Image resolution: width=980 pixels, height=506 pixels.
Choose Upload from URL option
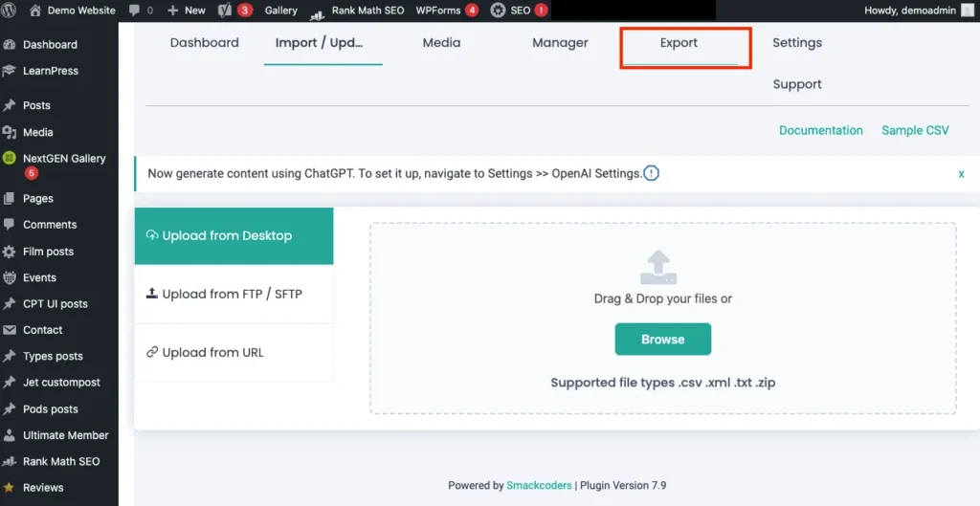[x=212, y=353]
